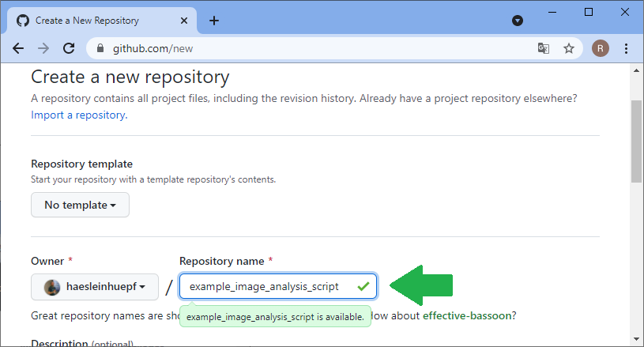The width and height of the screenshot is (644, 347).
Task: Click the browser forward arrow
Action: (x=43, y=48)
